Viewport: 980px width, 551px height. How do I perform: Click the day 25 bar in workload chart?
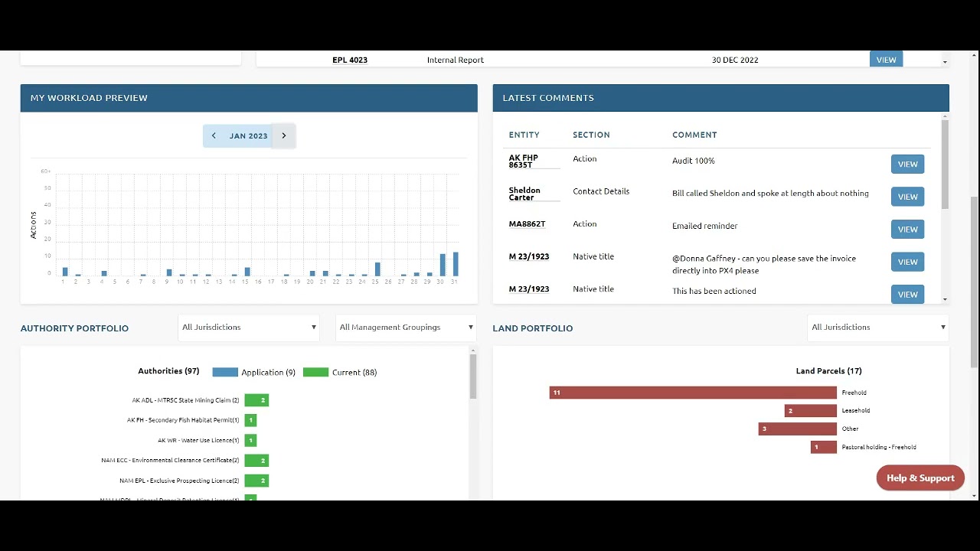point(377,269)
